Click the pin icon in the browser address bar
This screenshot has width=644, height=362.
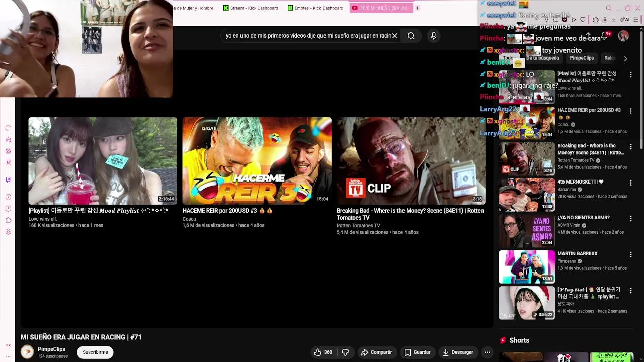click(546, 20)
